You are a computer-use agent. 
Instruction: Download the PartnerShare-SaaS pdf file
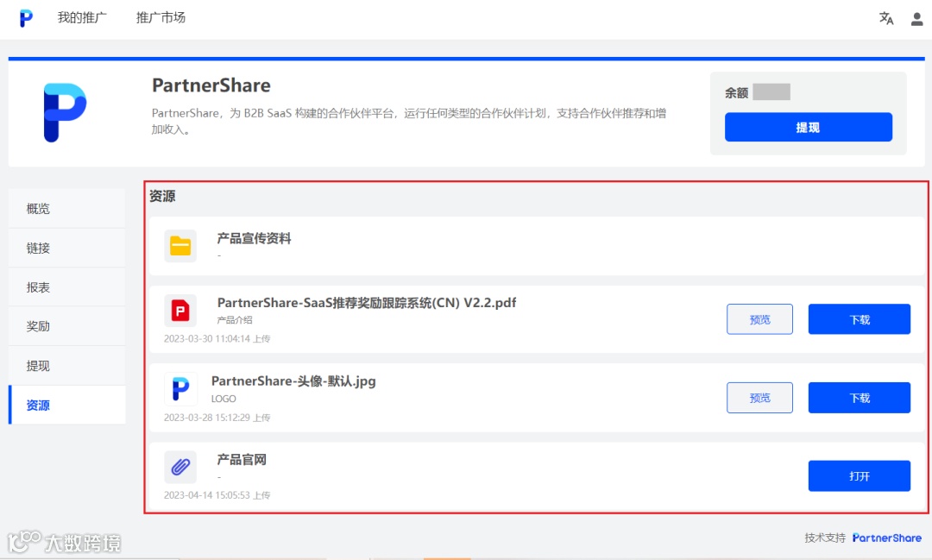859,319
